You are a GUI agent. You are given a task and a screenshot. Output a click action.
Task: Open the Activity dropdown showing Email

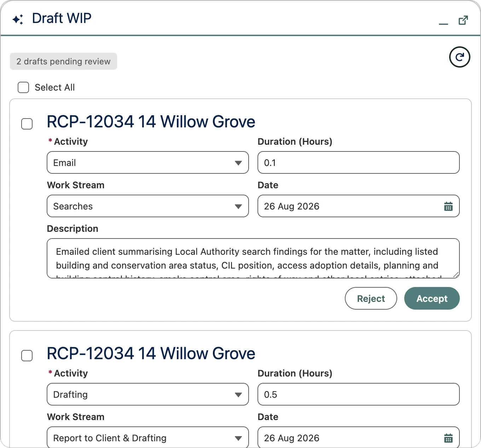pos(148,163)
